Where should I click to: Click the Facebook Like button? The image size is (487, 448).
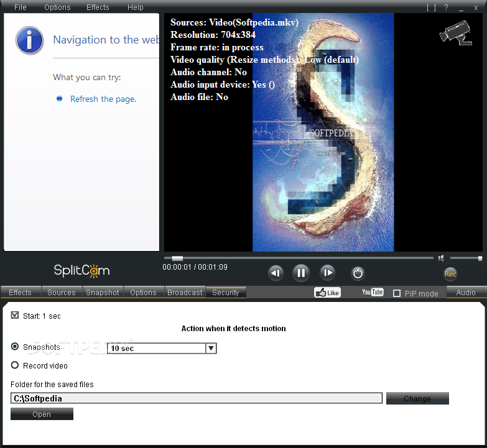(x=327, y=293)
